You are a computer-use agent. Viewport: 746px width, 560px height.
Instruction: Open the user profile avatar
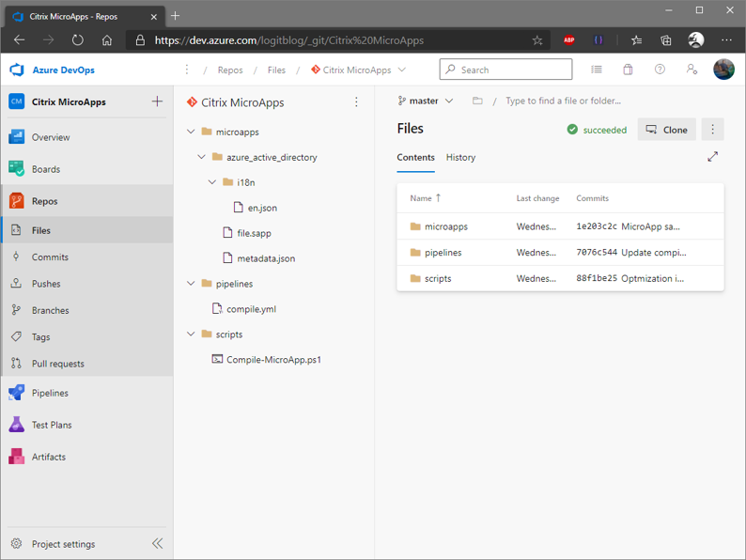[x=723, y=70]
